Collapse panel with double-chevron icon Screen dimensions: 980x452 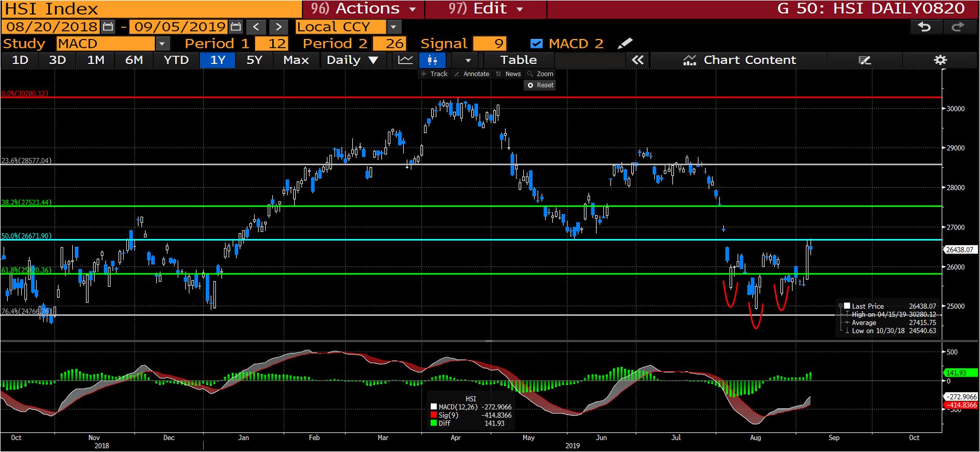click(638, 60)
